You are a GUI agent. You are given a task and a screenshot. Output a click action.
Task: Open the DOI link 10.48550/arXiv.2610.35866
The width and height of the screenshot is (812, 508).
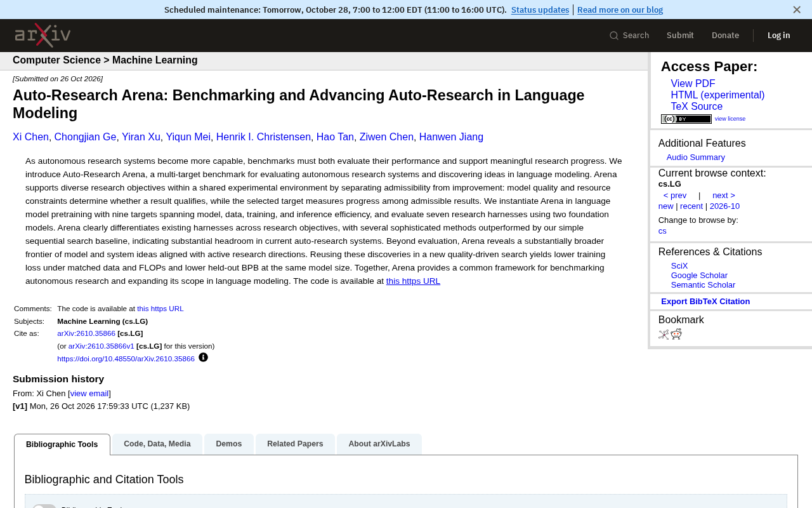[126, 359]
